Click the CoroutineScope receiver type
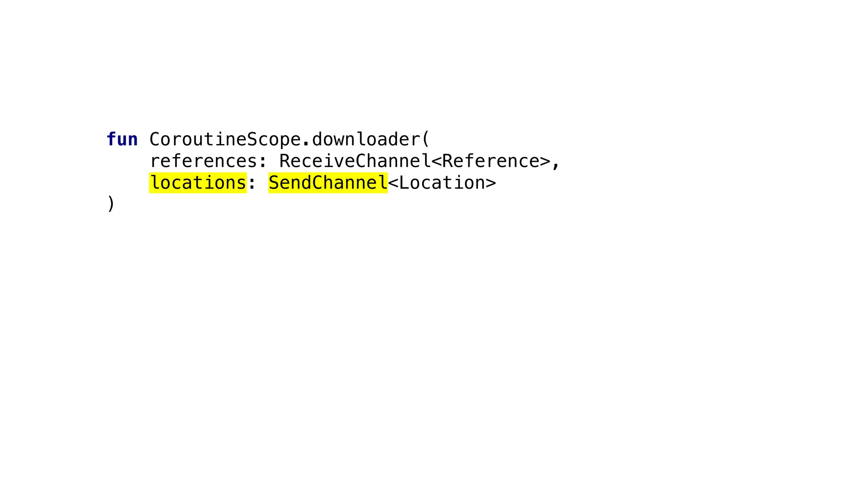The image size is (868, 488). [x=225, y=139]
